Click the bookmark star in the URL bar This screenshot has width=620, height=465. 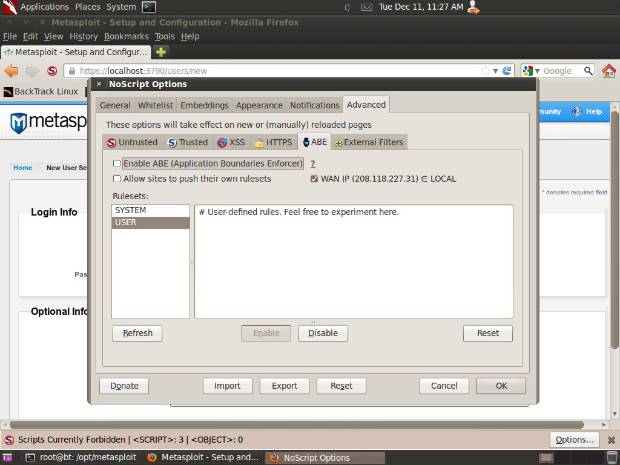(485, 71)
